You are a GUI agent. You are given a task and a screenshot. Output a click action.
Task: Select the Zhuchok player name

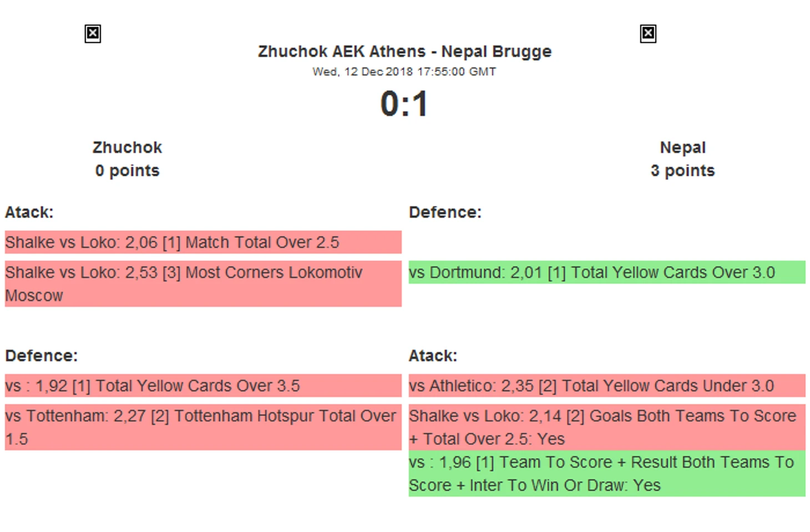click(127, 148)
